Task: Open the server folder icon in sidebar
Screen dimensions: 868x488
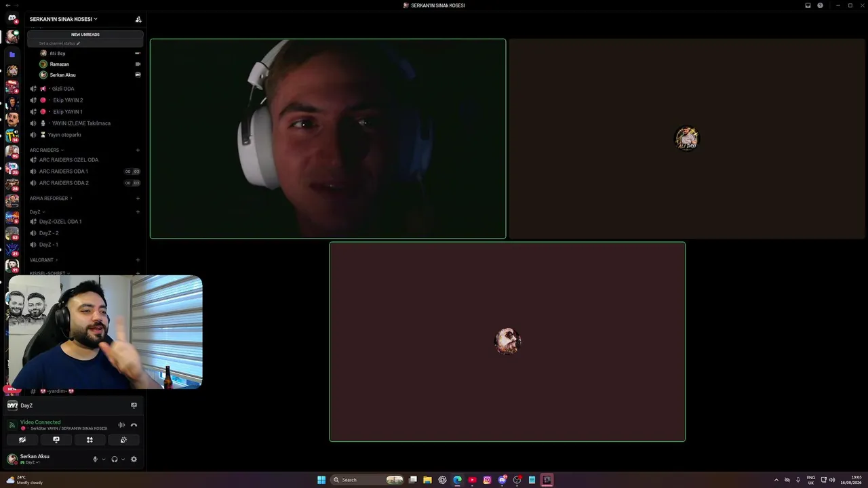Action: 12,54
